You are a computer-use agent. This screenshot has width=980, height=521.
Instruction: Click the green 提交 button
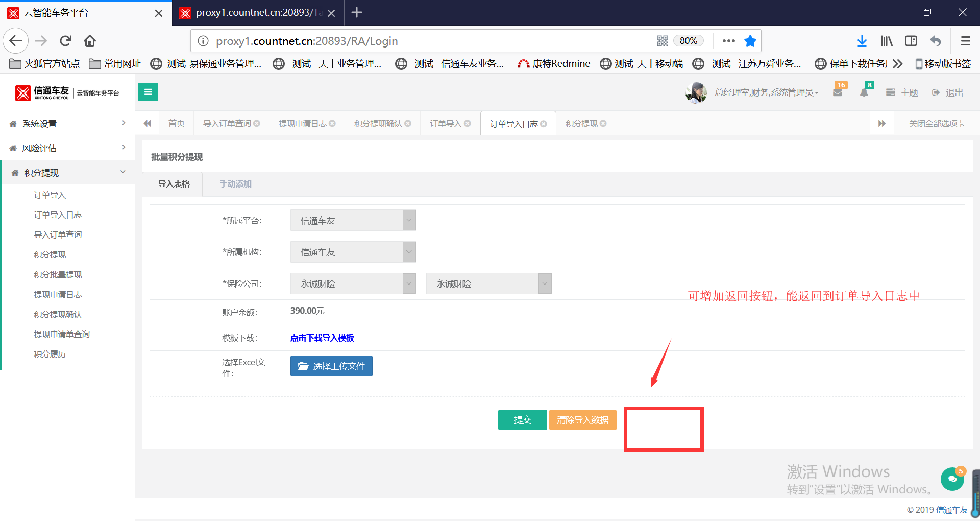523,420
